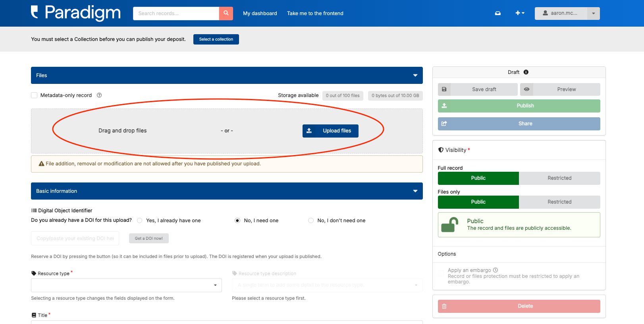
Task: Click the search magnifier button
Action: tap(226, 13)
